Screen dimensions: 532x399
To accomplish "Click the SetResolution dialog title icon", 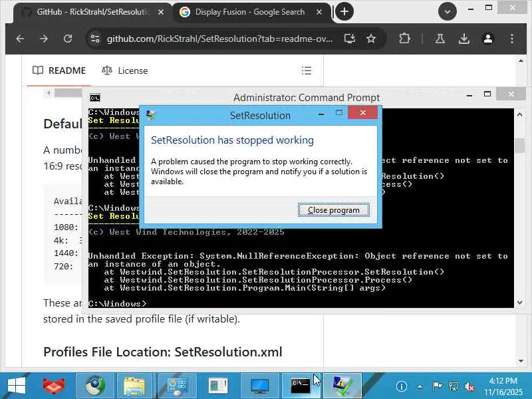I will (x=151, y=115).
